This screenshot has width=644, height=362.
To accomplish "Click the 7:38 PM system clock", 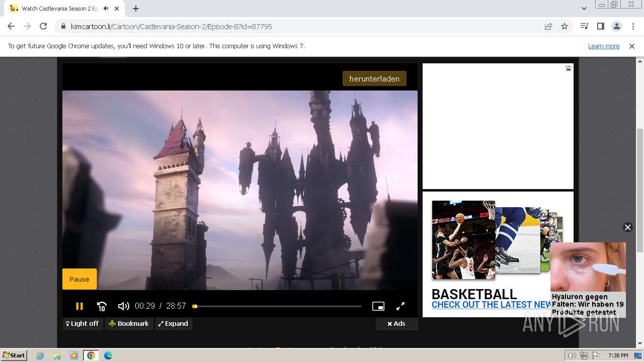I will (618, 355).
